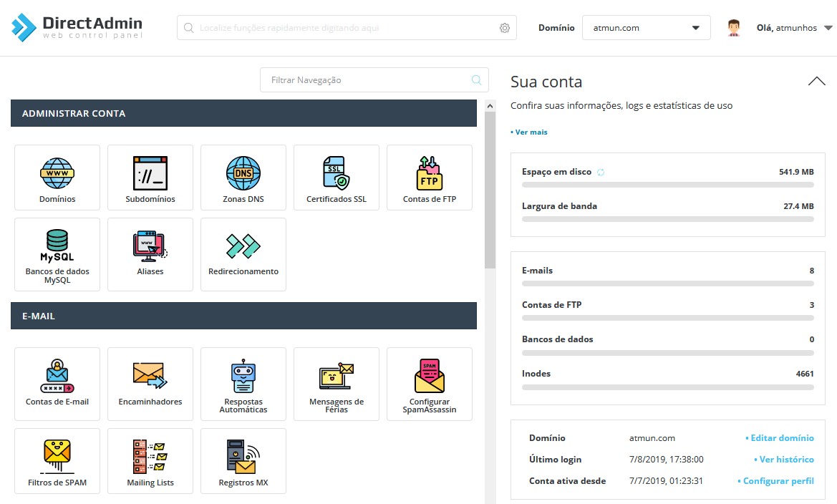Click the user avatar icon

tap(734, 28)
